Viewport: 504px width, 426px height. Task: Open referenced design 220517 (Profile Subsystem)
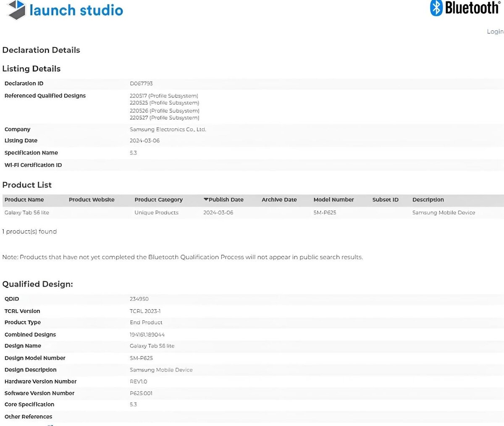[164, 96]
